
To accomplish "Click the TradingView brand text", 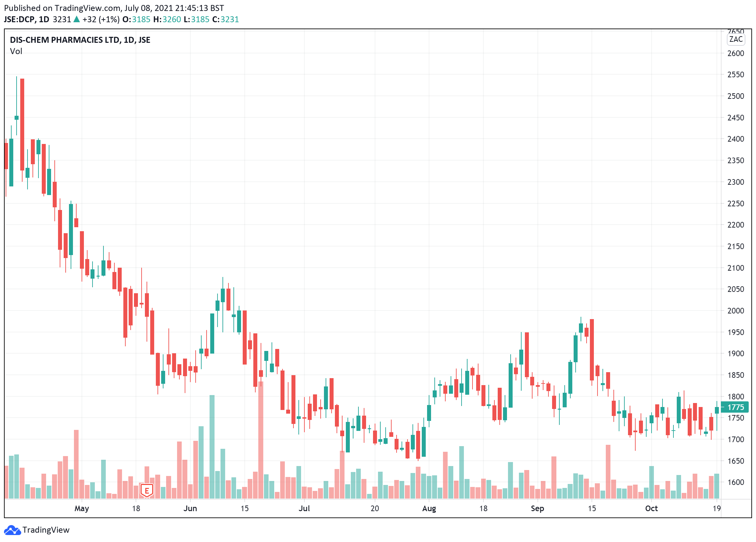I will (x=46, y=530).
